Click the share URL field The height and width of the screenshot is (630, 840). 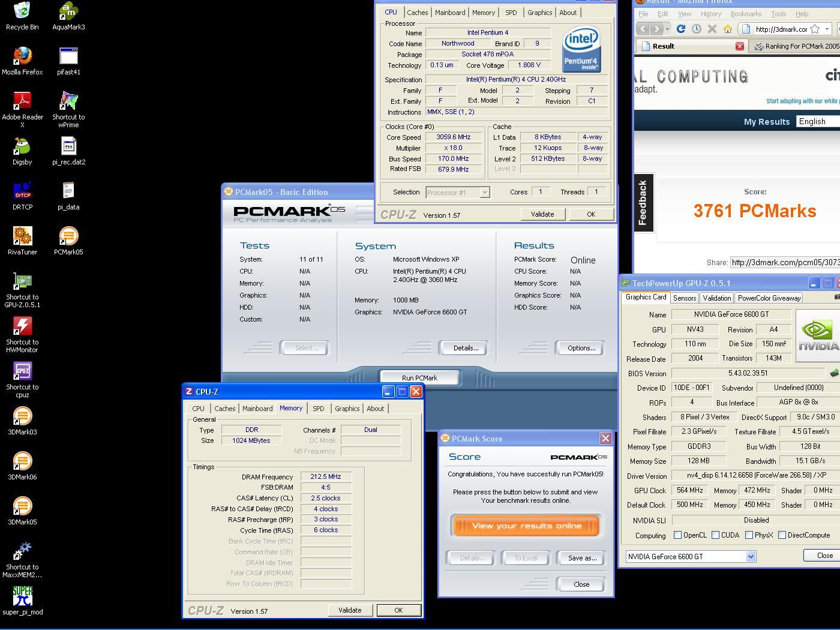point(785,262)
